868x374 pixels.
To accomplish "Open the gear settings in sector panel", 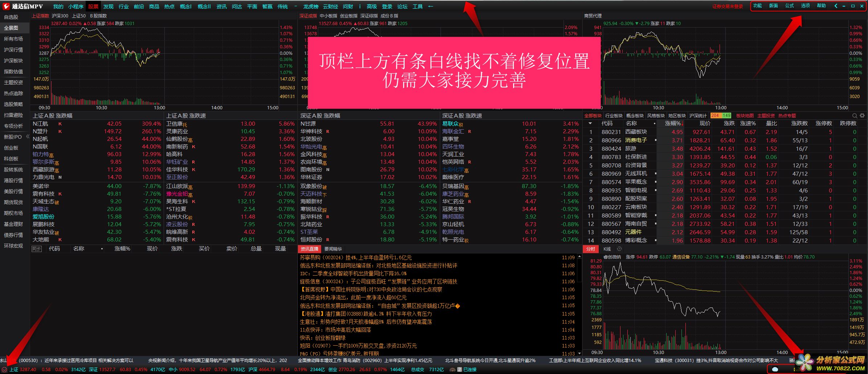I will (x=862, y=115).
